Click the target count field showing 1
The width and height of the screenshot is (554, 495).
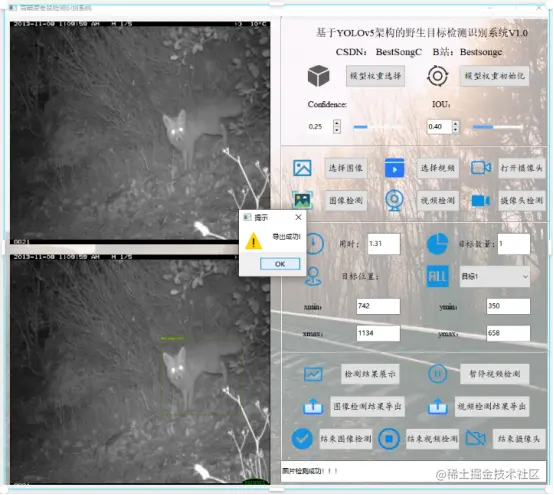click(x=513, y=244)
